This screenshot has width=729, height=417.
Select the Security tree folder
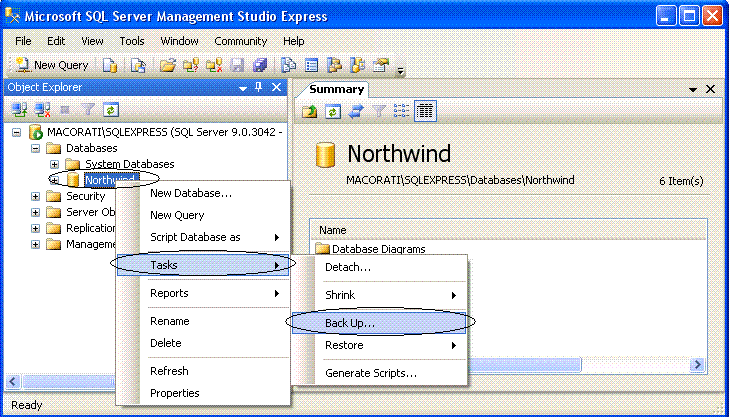tap(86, 196)
